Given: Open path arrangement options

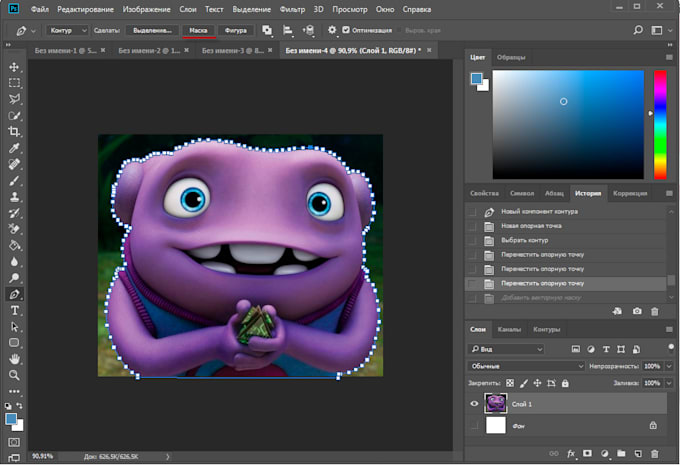Looking at the screenshot, I should 308,30.
